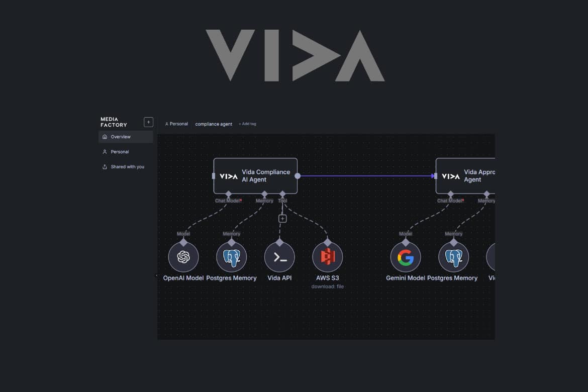Viewport: 588px width, 392px height.
Task: Click the Vida Compliance Agent's Memory connector
Action: click(264, 194)
